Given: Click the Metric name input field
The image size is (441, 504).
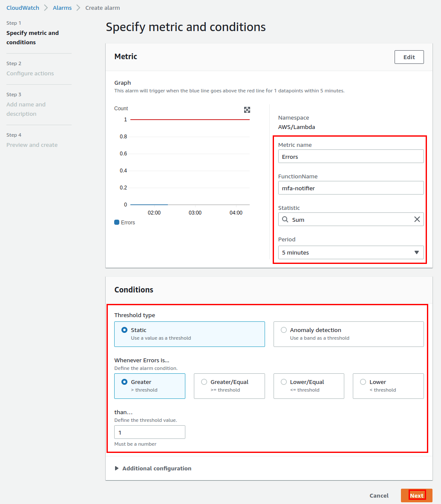Looking at the screenshot, I should point(351,156).
